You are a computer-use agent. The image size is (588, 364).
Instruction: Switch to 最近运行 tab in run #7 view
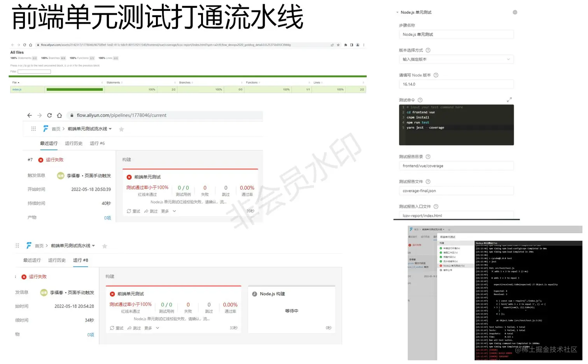(x=49, y=143)
